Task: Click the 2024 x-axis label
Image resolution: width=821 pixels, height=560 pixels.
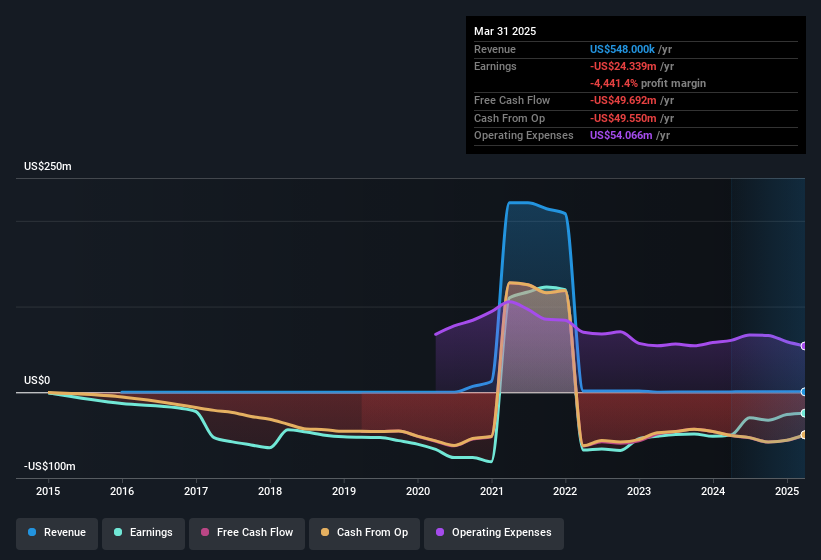Action: (713, 491)
